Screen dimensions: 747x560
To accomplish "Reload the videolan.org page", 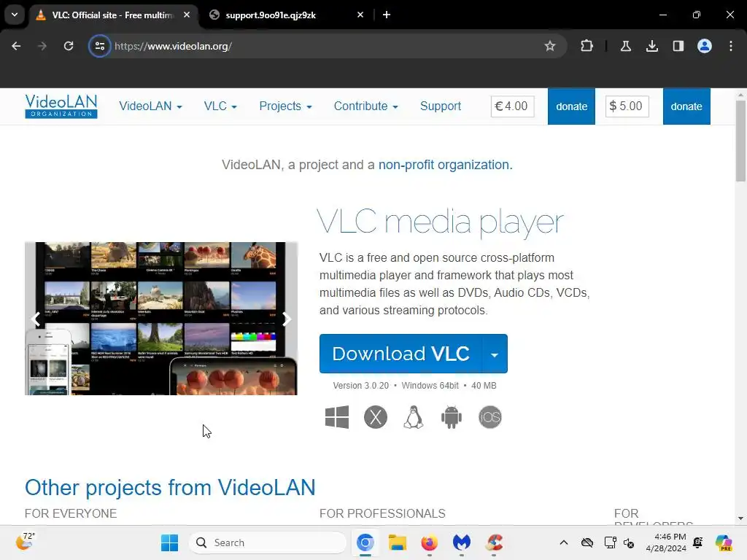I will [x=69, y=46].
